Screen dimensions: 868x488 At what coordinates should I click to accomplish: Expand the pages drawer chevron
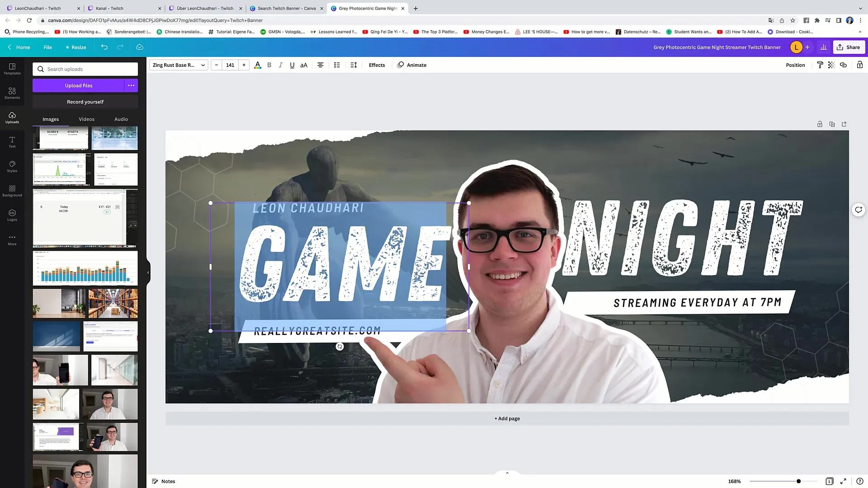[x=507, y=473]
